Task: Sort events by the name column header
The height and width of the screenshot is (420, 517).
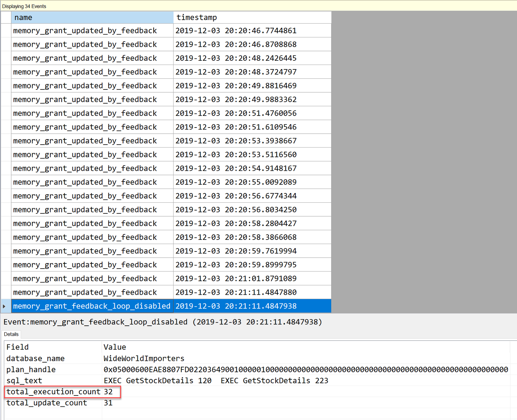Action: point(92,17)
